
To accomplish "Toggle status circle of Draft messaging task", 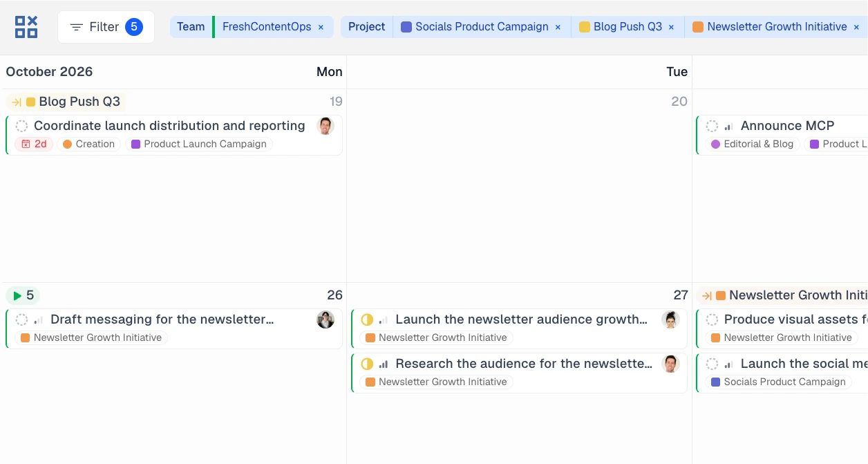I will coord(21,319).
